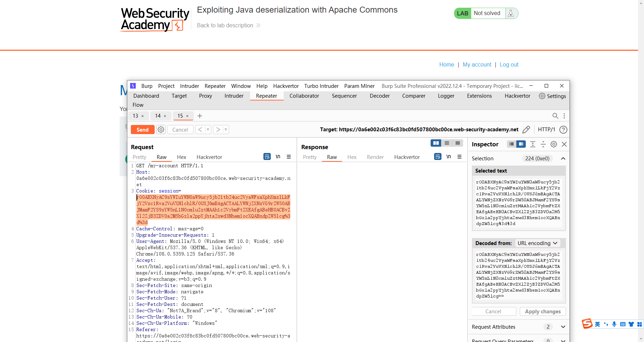The height and width of the screenshot is (342, 644).
Task: Open the Param Miner menu
Action: tap(359, 86)
